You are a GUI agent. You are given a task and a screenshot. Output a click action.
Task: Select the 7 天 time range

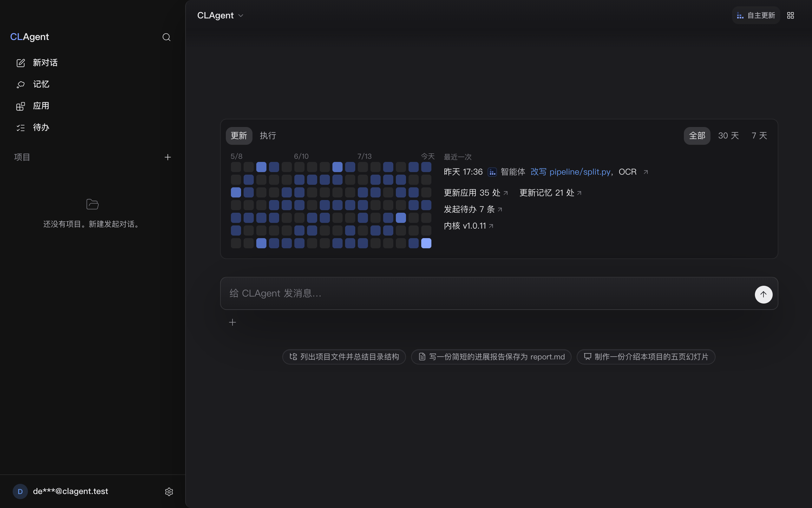click(x=759, y=136)
